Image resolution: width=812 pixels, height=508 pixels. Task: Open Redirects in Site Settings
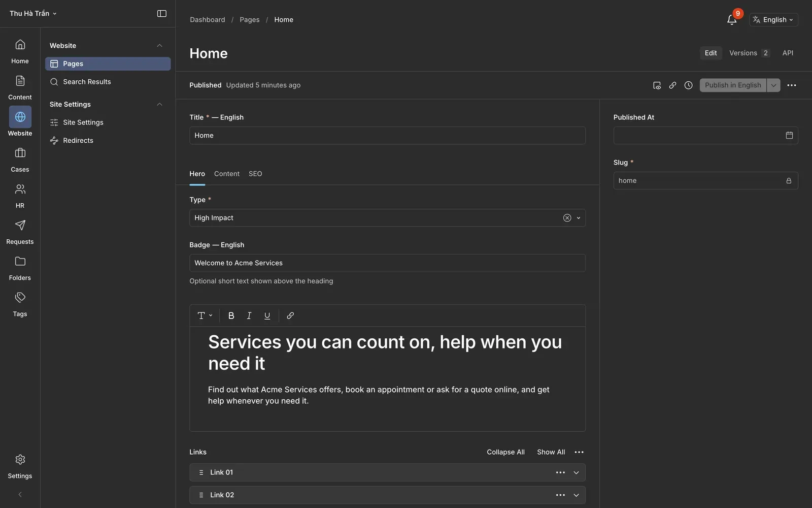click(x=78, y=141)
